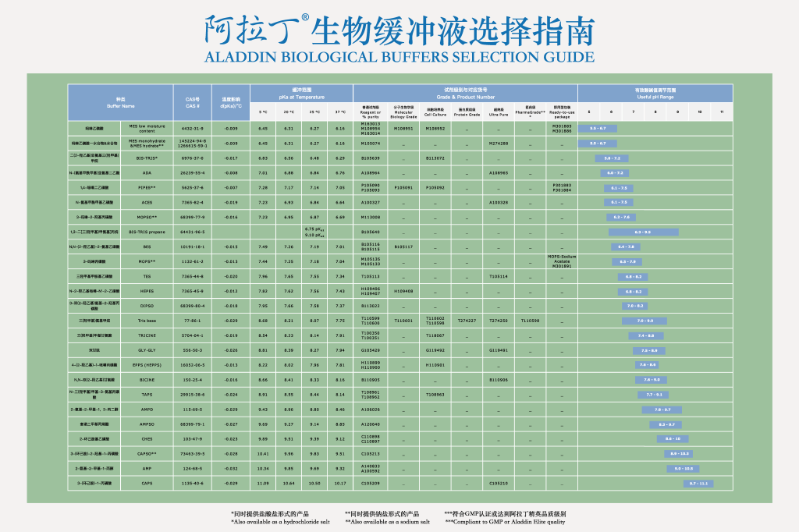Click the 'ALADDIN BIOLOGICAL BUFFERS SELECTION GUIDE' title

(x=399, y=57)
